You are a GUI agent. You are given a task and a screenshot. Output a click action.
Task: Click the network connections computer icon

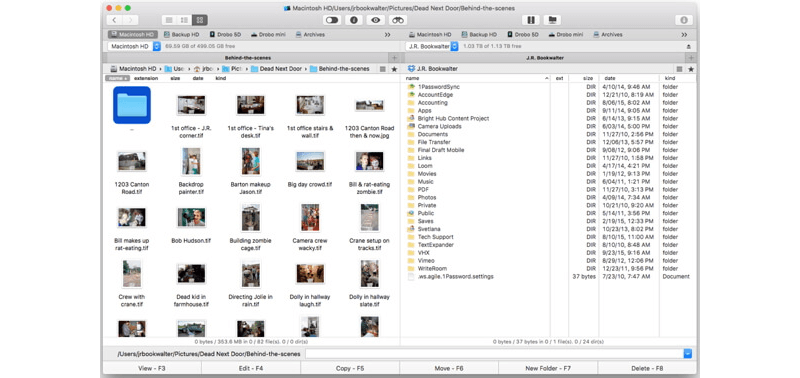click(552, 20)
